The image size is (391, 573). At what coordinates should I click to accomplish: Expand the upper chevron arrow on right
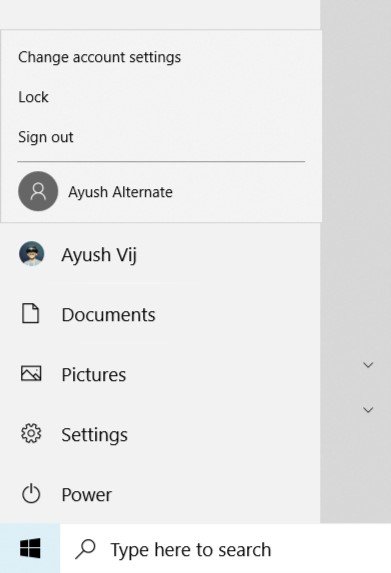(368, 365)
